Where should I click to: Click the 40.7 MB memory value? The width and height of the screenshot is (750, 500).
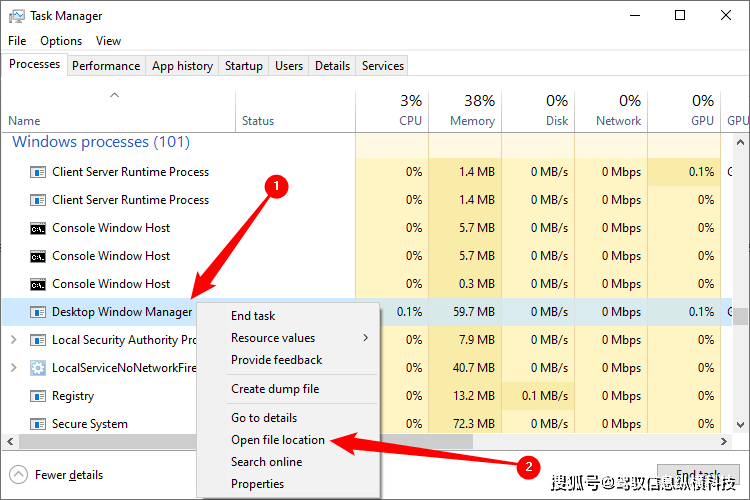coord(474,368)
